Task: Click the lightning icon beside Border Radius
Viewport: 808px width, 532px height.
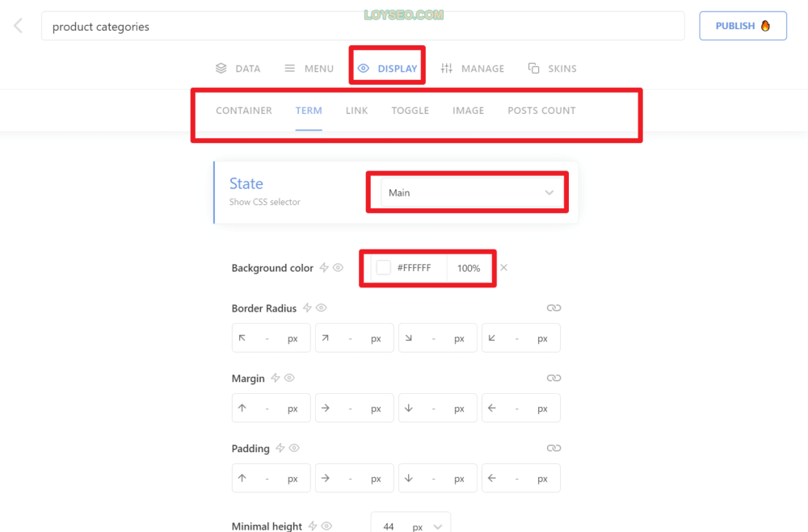Action: point(307,308)
